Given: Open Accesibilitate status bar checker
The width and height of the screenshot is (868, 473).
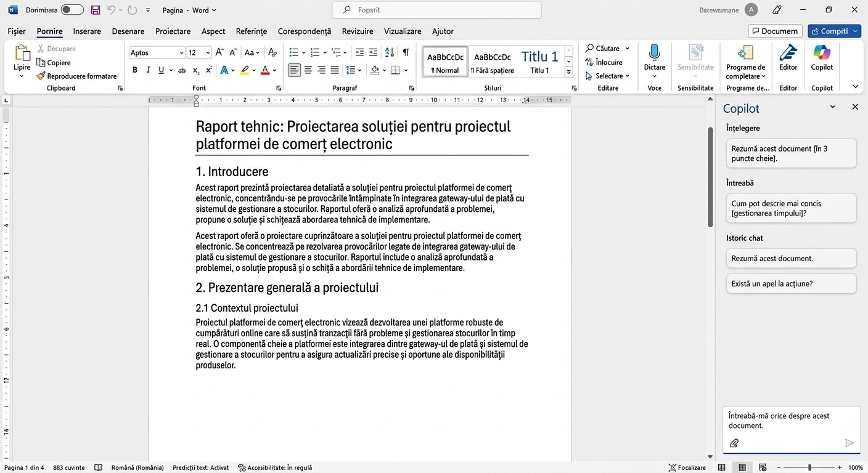Looking at the screenshot, I should click(275, 467).
